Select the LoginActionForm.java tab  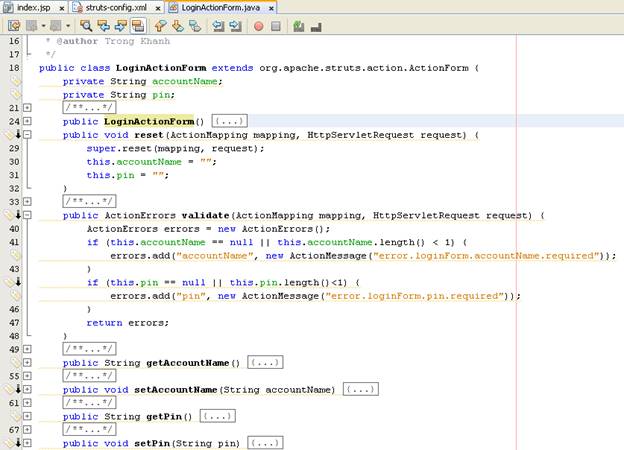pyautogui.click(x=220, y=7)
